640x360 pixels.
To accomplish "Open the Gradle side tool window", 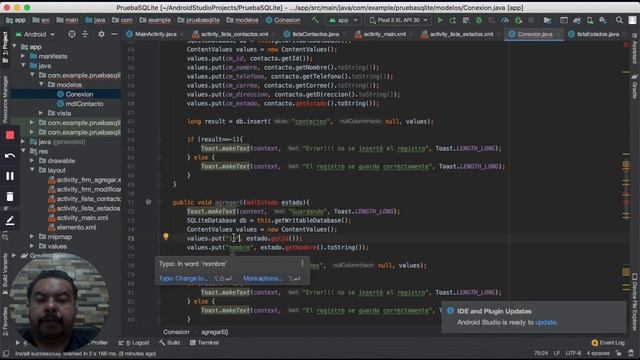I will 634,86.
